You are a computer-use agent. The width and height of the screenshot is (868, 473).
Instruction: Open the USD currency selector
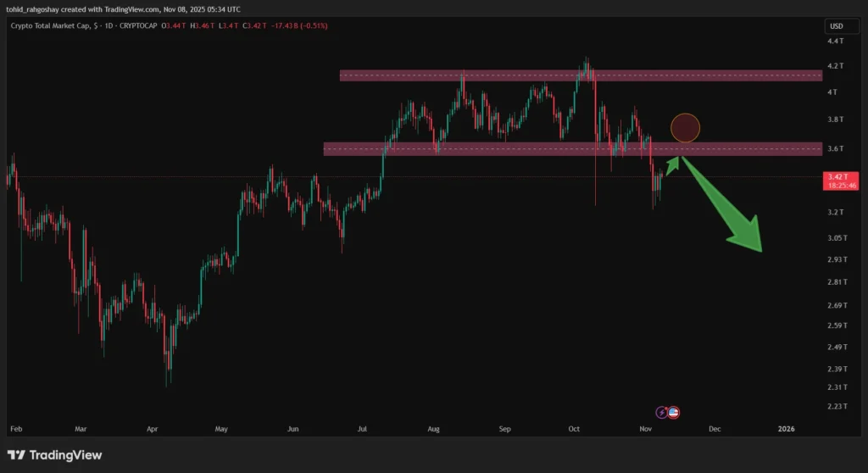[835, 26]
